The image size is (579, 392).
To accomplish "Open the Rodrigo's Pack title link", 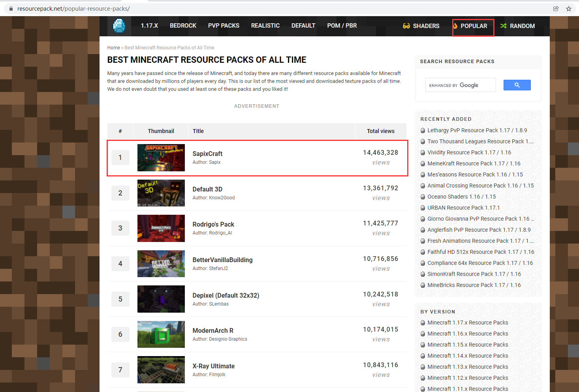I will (x=213, y=224).
